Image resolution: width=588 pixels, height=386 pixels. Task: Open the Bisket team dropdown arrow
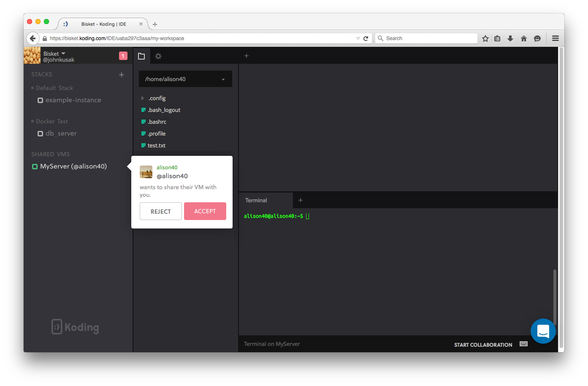tap(63, 54)
